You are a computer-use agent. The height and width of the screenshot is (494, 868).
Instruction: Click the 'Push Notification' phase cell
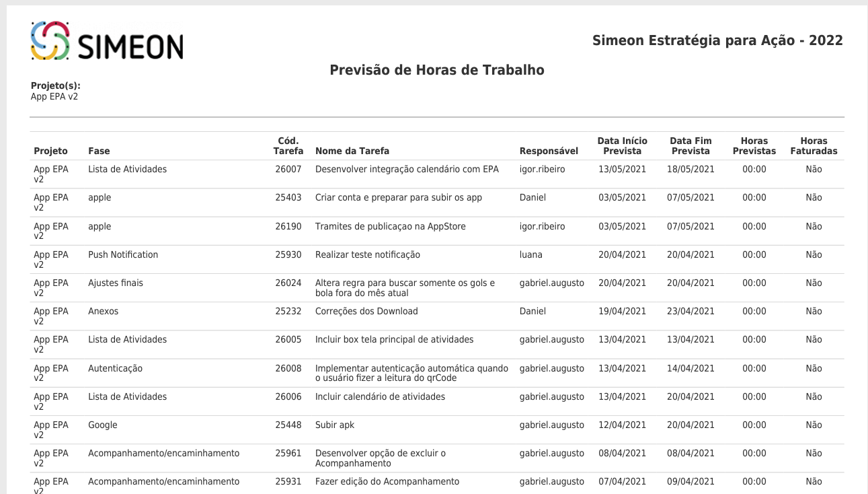coord(123,255)
